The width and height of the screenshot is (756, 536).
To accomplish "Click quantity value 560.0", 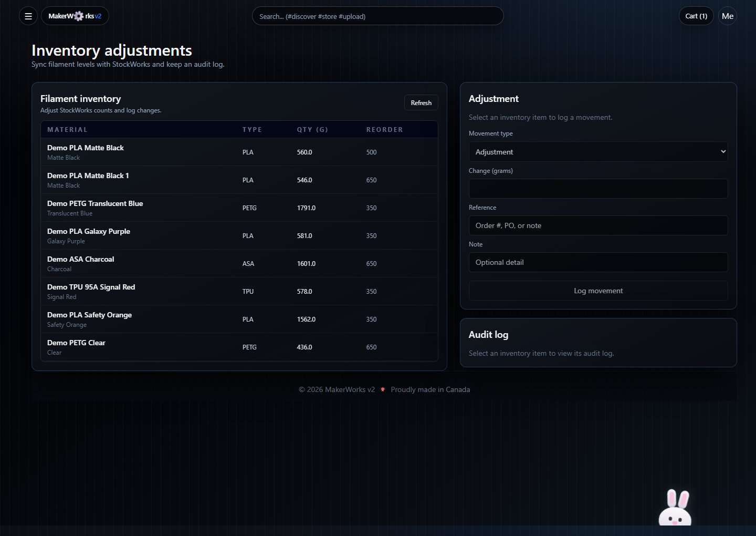I will (x=304, y=152).
